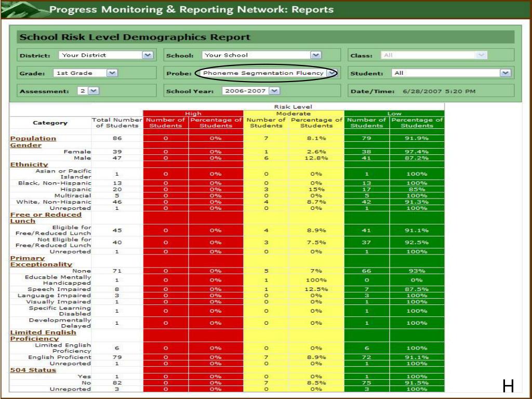This screenshot has height=399, width=532.
Task: Click the Language Impaired row label
Action: [54, 296]
